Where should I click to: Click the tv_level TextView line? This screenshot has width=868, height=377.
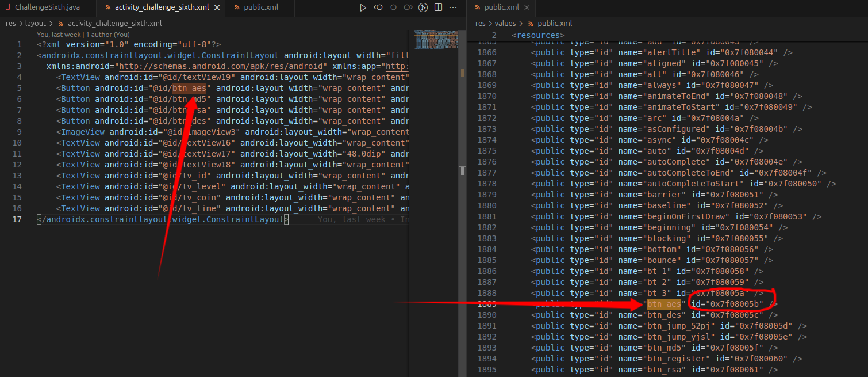(x=232, y=186)
